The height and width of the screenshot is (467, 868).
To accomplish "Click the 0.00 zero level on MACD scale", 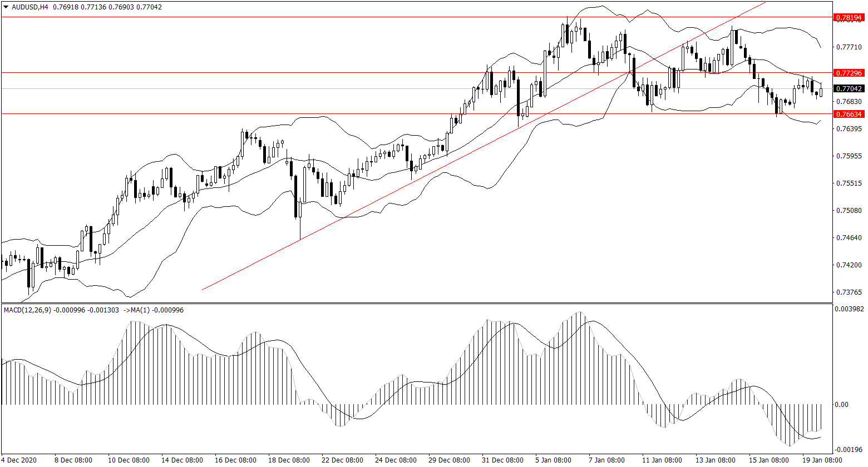I will coord(842,404).
